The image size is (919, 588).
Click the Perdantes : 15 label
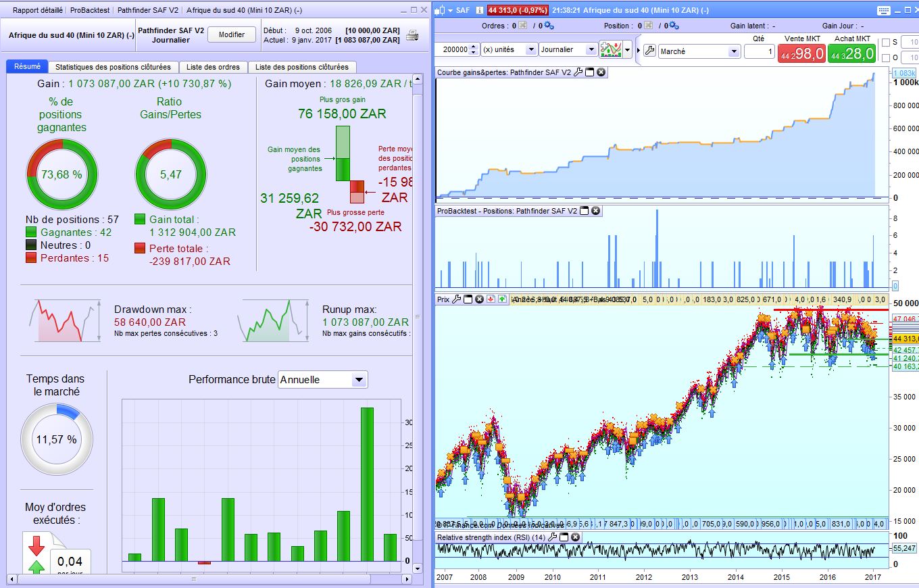pos(74,258)
